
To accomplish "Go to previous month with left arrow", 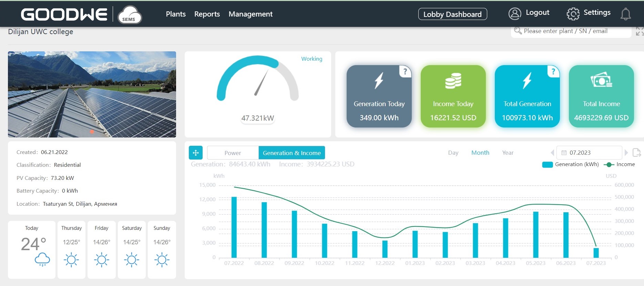I will click(552, 153).
